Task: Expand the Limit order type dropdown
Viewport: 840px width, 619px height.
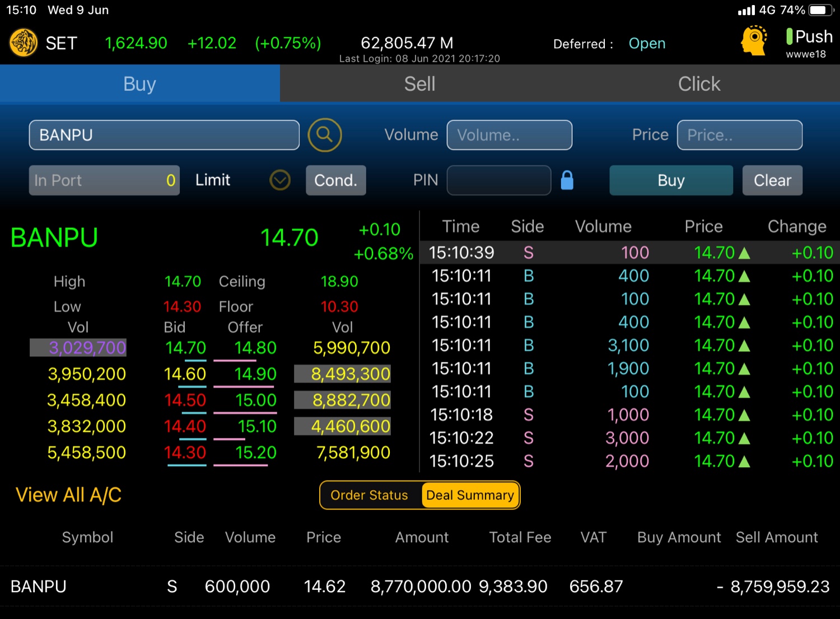Action: pyautogui.click(x=280, y=180)
